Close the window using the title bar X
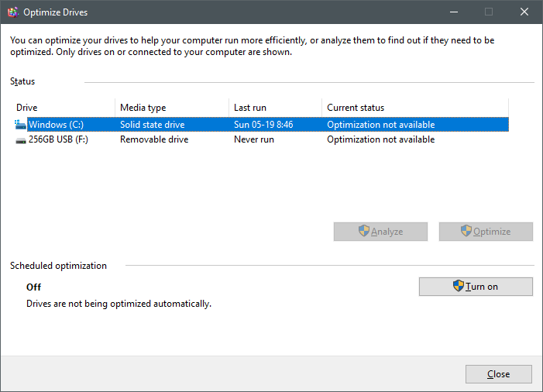 524,12
